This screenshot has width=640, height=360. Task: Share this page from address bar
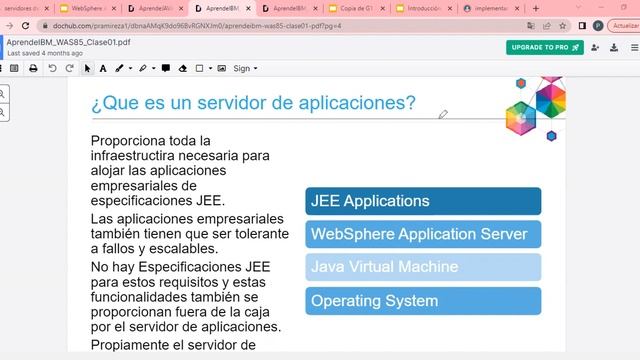click(547, 26)
